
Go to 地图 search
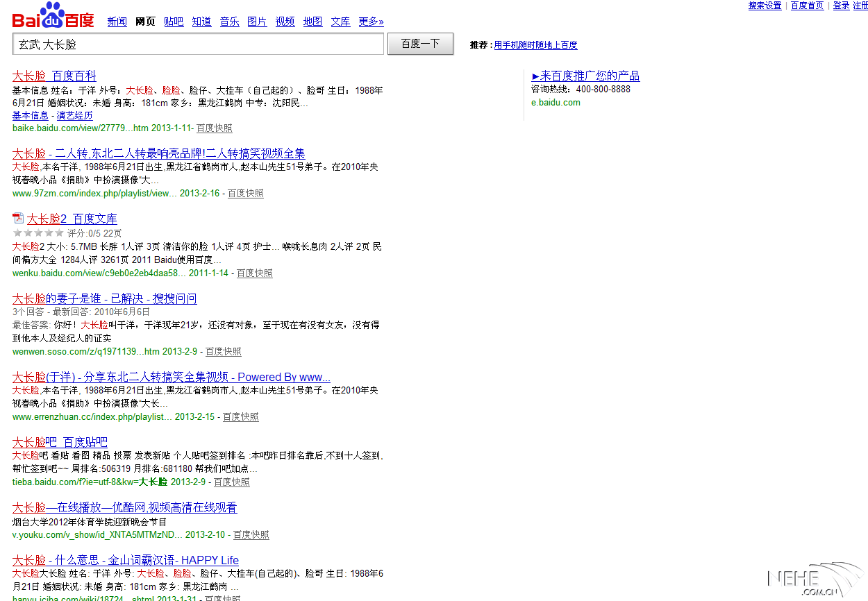click(312, 22)
